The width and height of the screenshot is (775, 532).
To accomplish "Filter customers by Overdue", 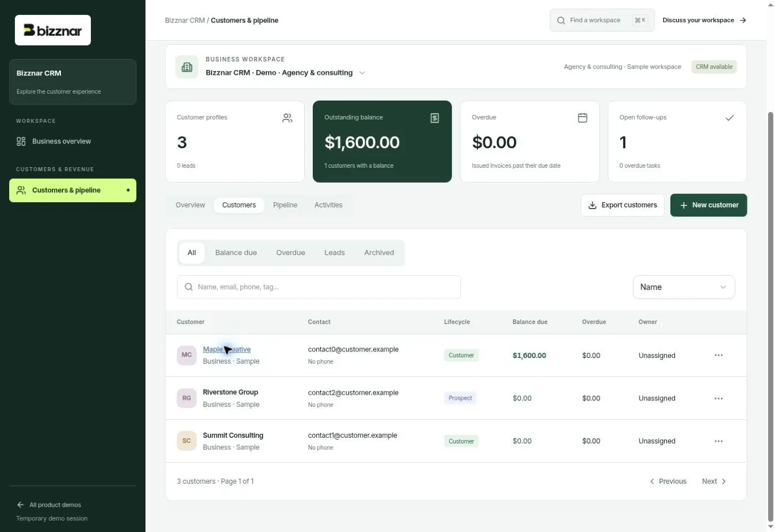I will [291, 253].
